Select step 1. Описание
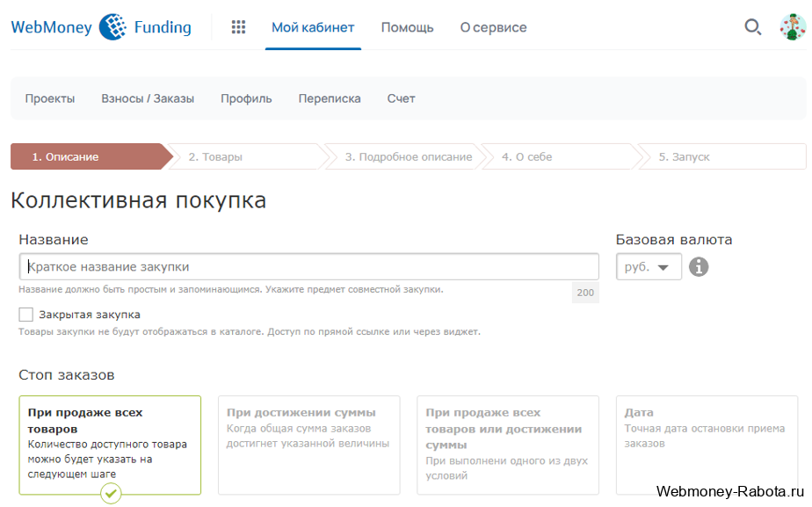 pos(91,156)
